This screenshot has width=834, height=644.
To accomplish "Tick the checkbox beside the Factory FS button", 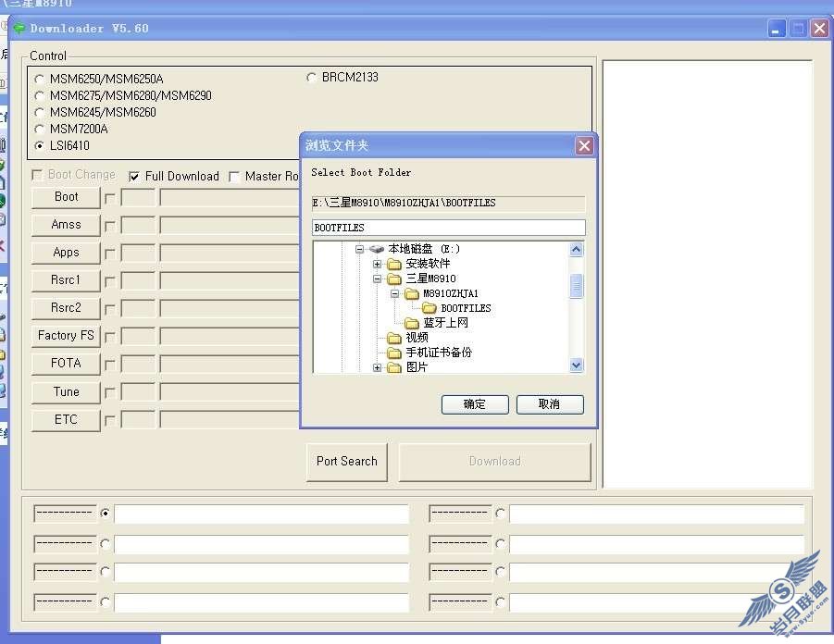I will click(x=109, y=337).
